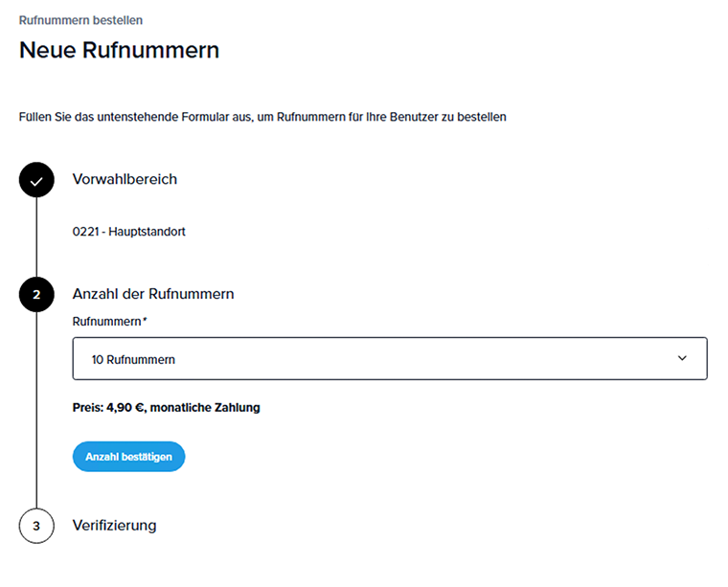Click the step 3 number circle

36,526
